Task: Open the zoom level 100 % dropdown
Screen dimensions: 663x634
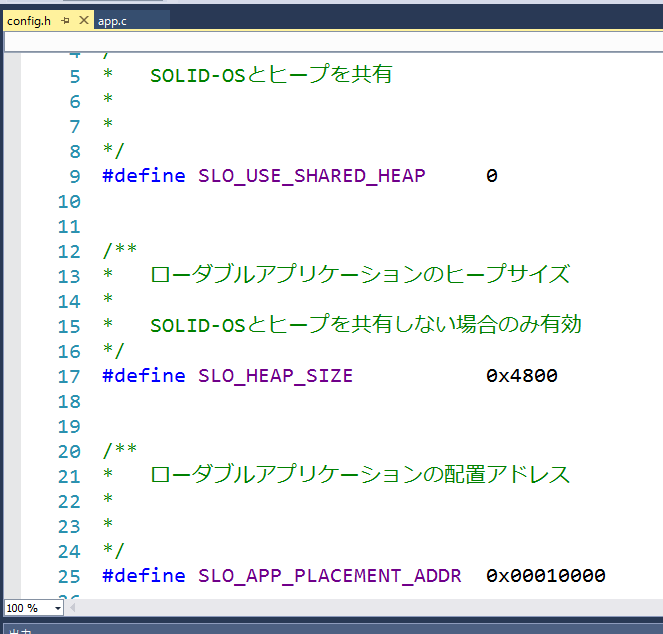Action: tap(57, 608)
